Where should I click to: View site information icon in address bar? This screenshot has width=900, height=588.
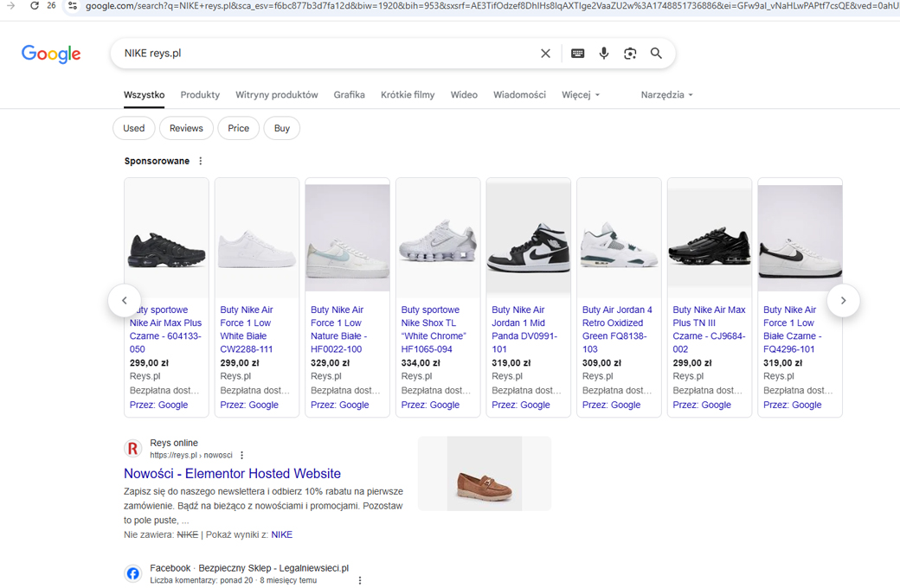tap(73, 6)
